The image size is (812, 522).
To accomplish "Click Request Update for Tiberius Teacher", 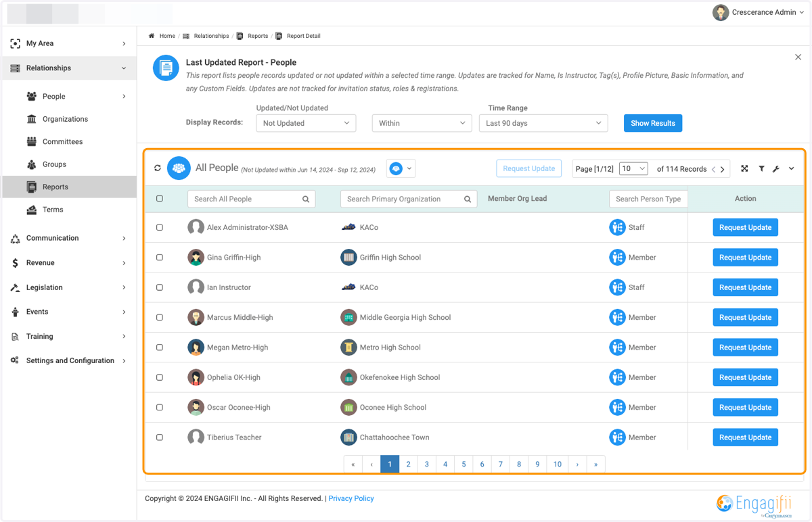I will (745, 437).
